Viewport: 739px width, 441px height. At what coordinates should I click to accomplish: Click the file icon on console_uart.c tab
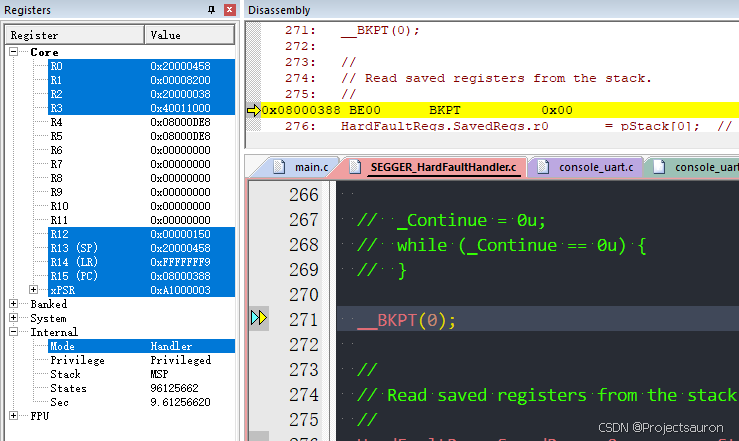(542, 166)
